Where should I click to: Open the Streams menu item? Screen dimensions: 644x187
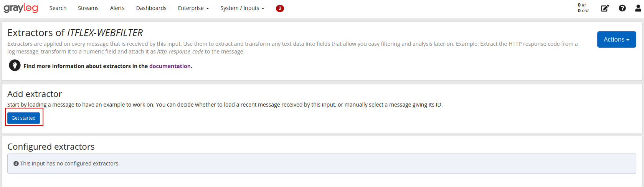coord(88,8)
